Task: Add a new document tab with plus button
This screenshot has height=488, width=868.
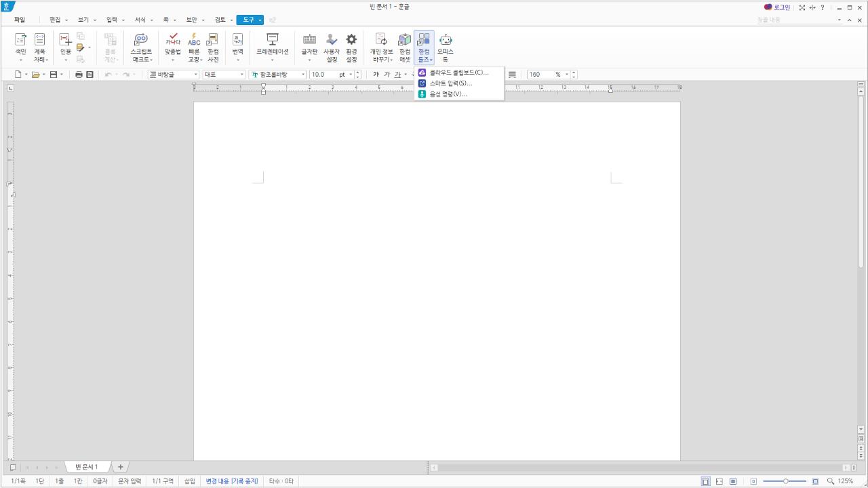Action: point(121,467)
